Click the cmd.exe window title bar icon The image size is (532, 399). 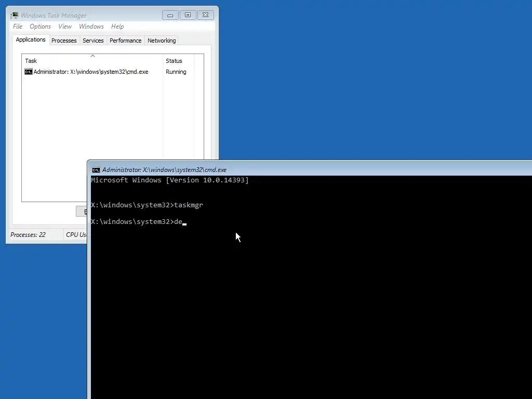pos(96,170)
